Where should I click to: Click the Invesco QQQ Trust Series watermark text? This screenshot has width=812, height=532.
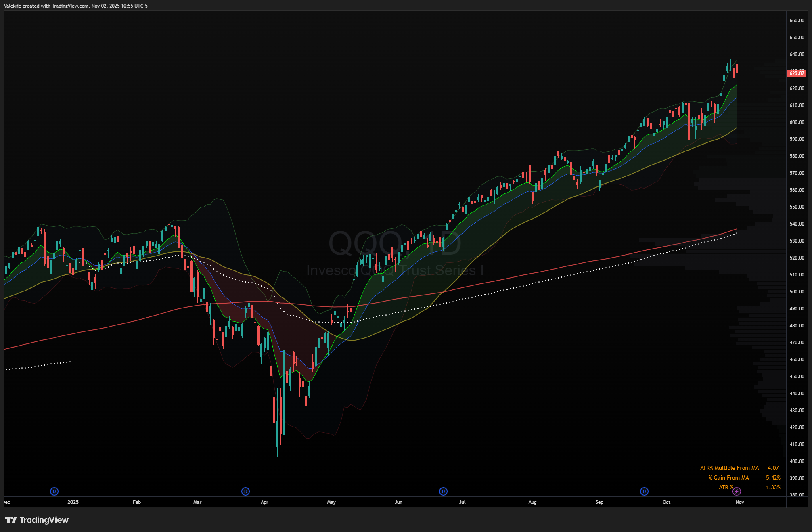[395, 270]
